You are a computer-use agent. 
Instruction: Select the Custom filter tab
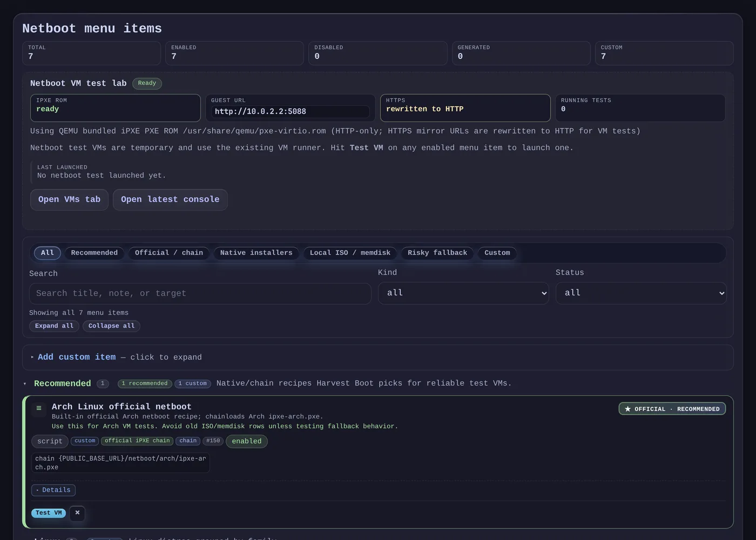[x=497, y=253]
